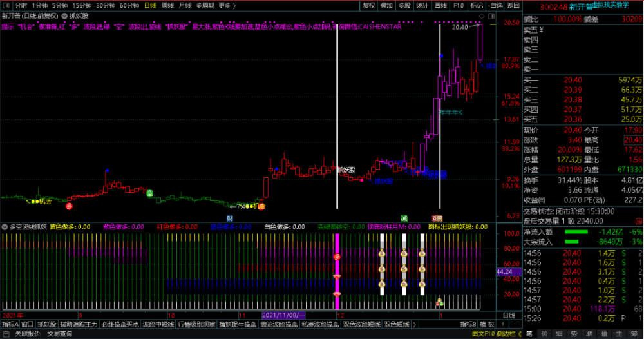
Task: Select the 势 trend tab
Action: pyautogui.click(x=574, y=334)
